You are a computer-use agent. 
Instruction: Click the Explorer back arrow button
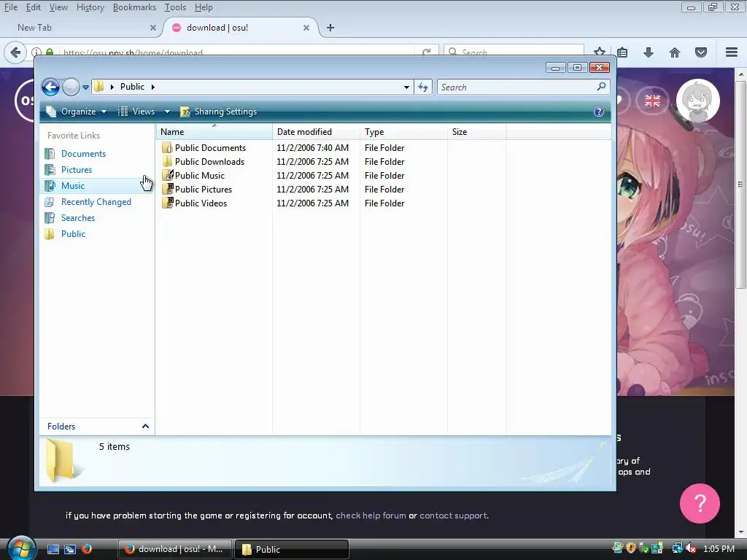(50, 87)
